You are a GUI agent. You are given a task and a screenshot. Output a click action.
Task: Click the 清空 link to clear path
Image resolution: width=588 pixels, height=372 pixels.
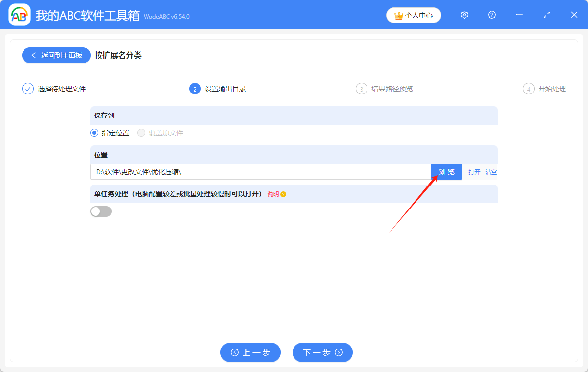[491, 172]
